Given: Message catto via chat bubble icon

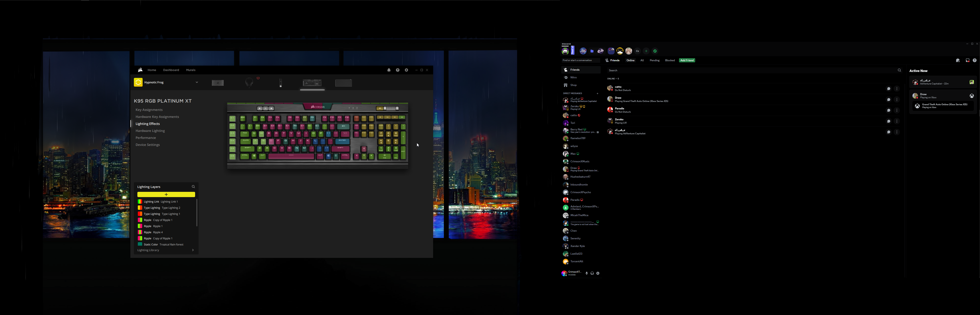Looking at the screenshot, I should (889, 89).
